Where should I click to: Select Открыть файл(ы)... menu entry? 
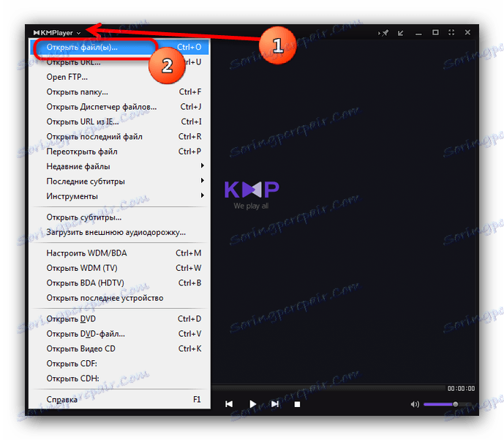pyautogui.click(x=119, y=48)
